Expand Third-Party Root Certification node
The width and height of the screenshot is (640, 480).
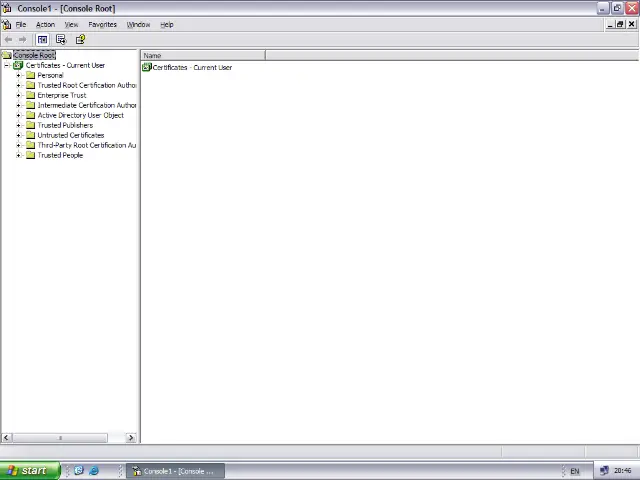(18, 145)
